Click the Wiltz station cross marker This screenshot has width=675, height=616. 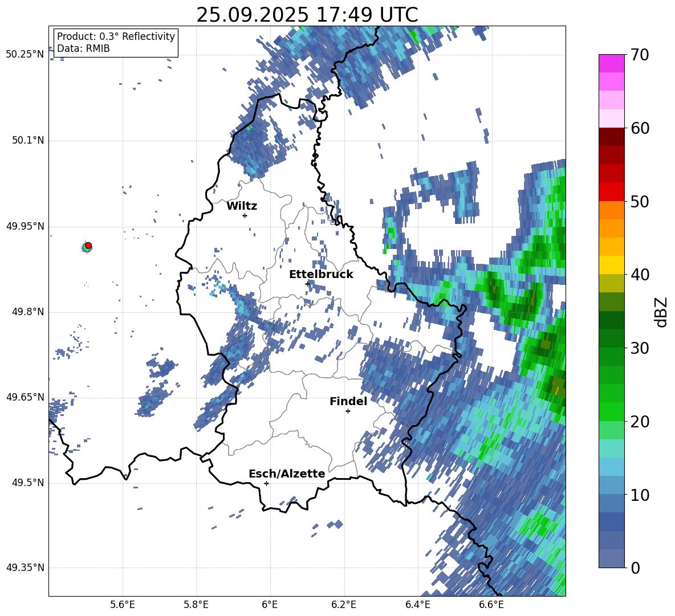tap(245, 215)
